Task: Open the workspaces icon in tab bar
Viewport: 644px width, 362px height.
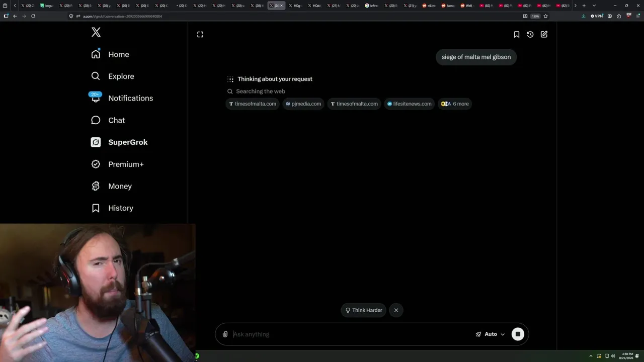Action: [x=5, y=6]
